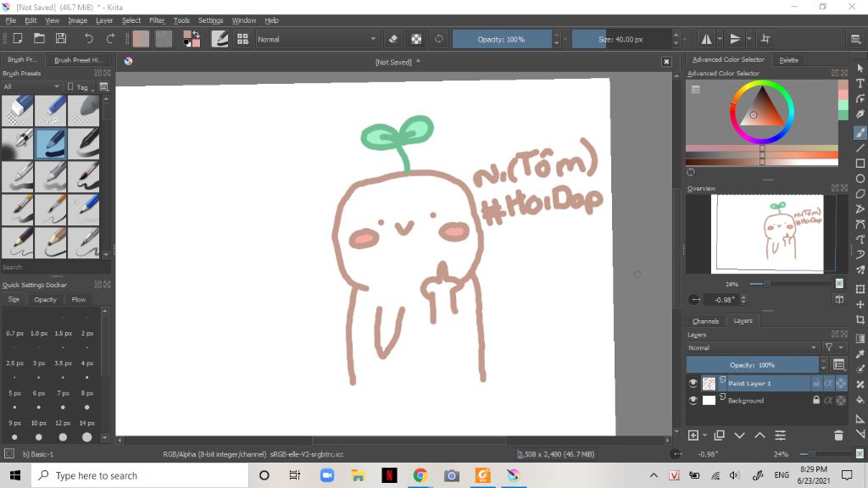
Task: Adjust the toolbar Opacity 100% slider
Action: (x=502, y=39)
